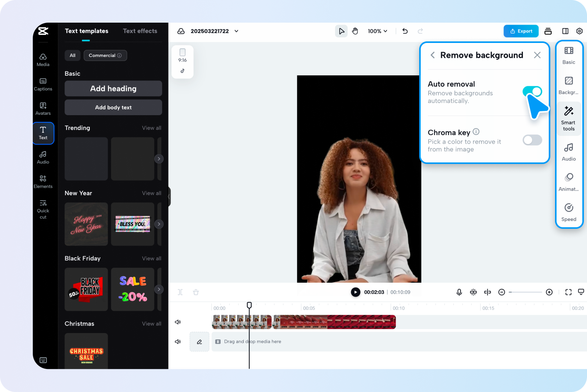Click the microphone record voiceover icon

tap(459, 292)
